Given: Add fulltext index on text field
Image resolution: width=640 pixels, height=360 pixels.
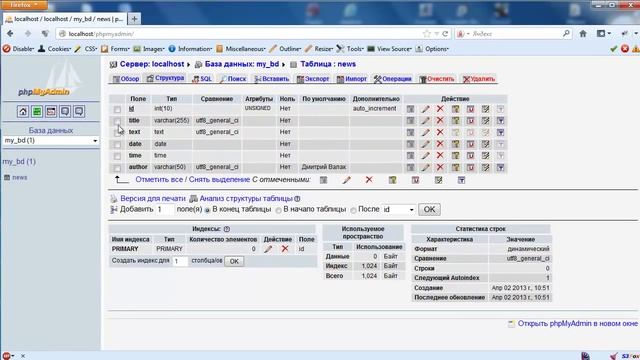Looking at the screenshot, I should pos(500,132).
